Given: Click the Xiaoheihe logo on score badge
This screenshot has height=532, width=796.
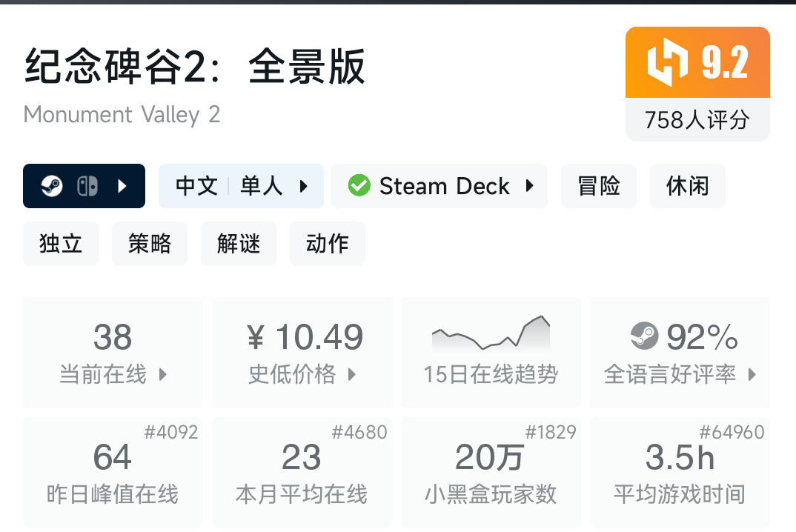Looking at the screenshot, I should [x=668, y=63].
